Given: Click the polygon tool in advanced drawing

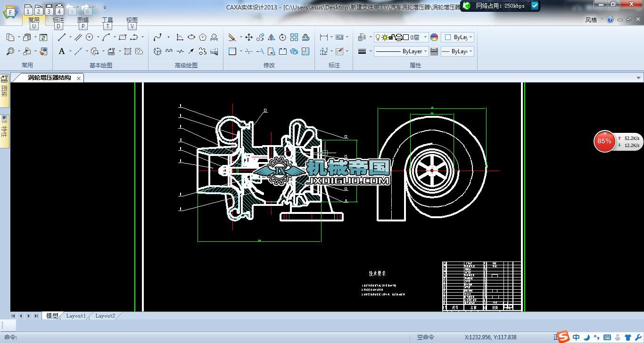Looking at the screenshot, I should 203,37.
